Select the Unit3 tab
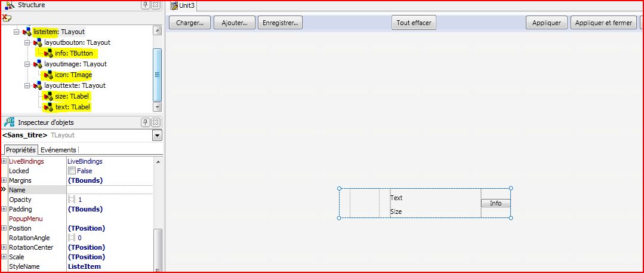The image size is (644, 273). [183, 5]
